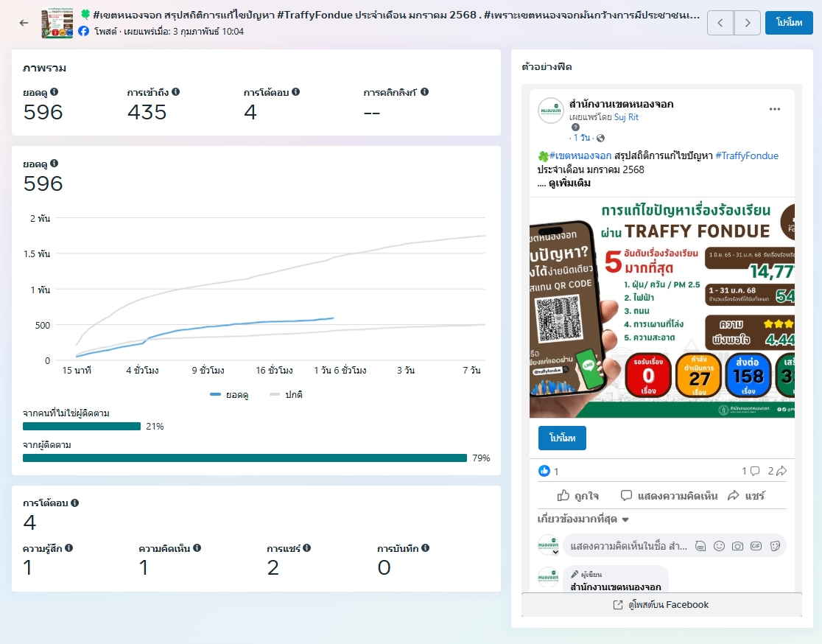Click the like reaction count icon
Viewport: 822px width, 644px height.
(x=544, y=471)
